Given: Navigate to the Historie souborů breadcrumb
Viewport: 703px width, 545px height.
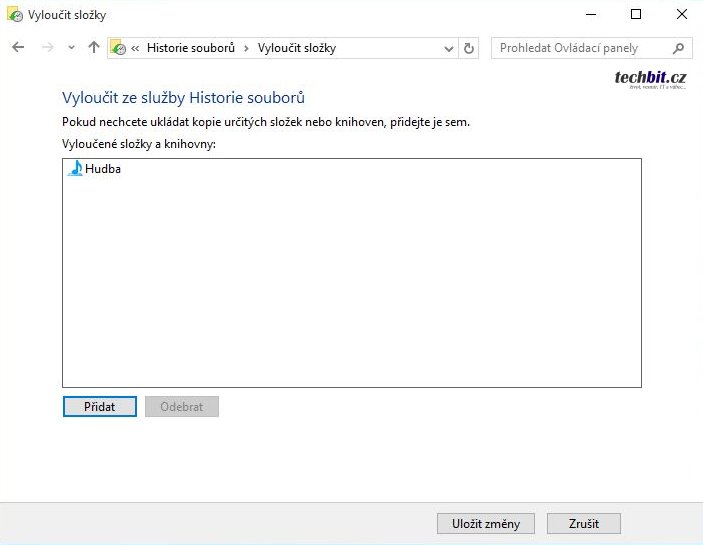Looking at the screenshot, I should click(x=190, y=48).
